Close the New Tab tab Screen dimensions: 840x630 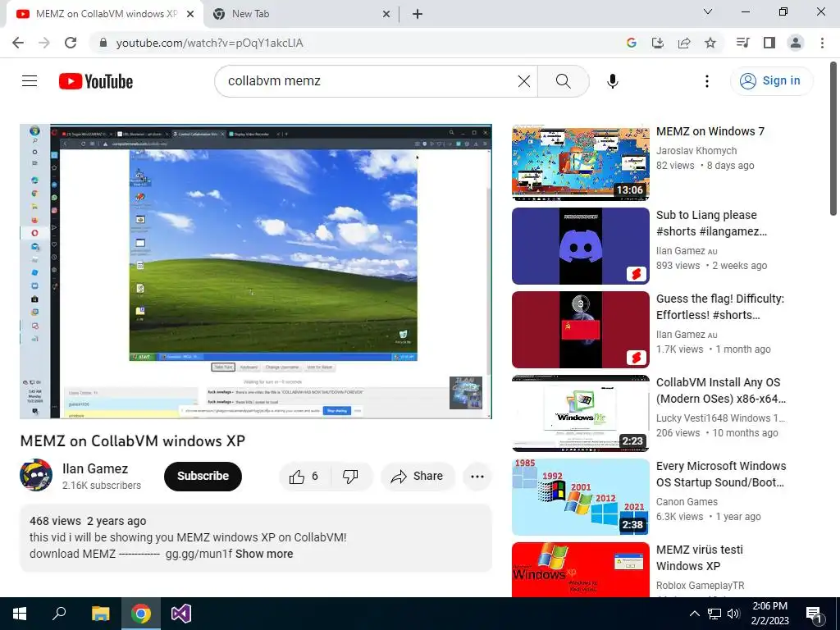(x=386, y=15)
